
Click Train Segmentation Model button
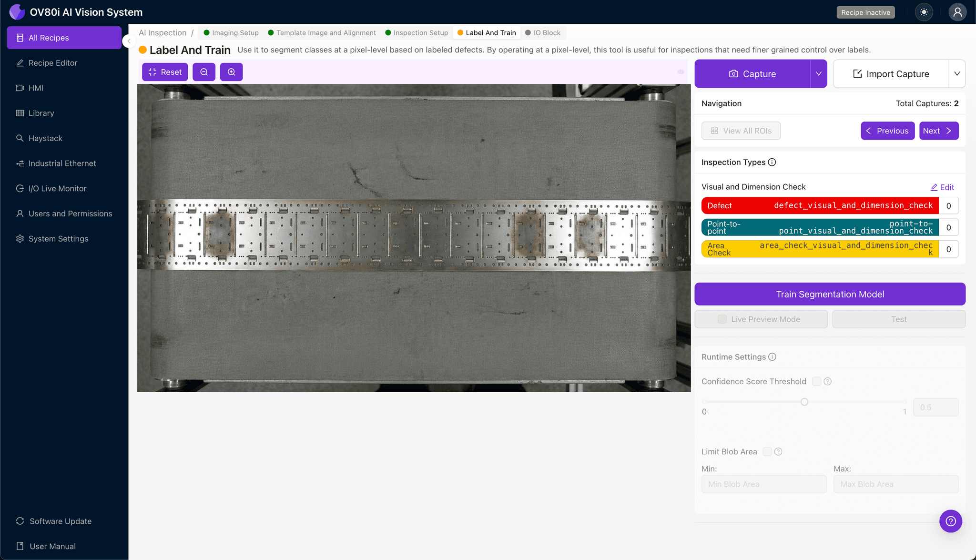pyautogui.click(x=830, y=294)
